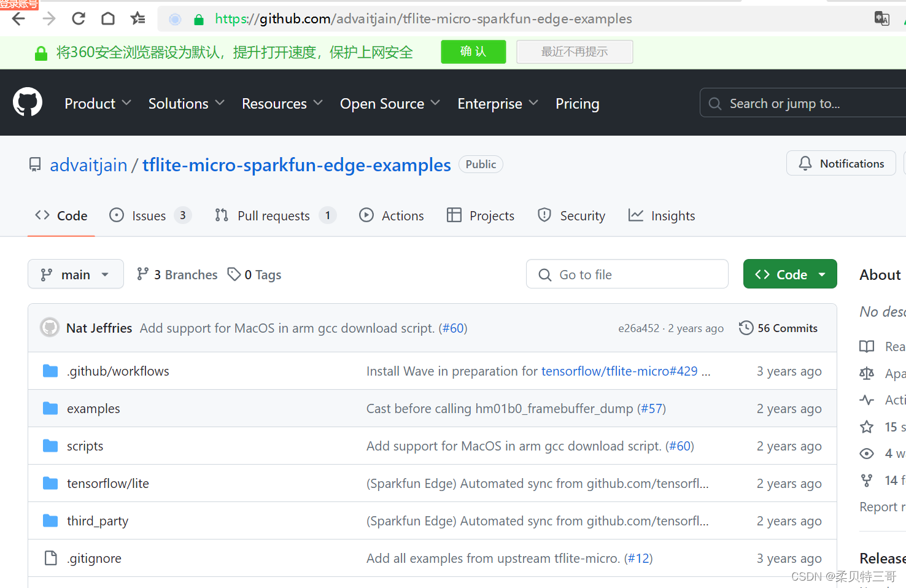
Task: Click the Notifications bell icon
Action: point(805,163)
